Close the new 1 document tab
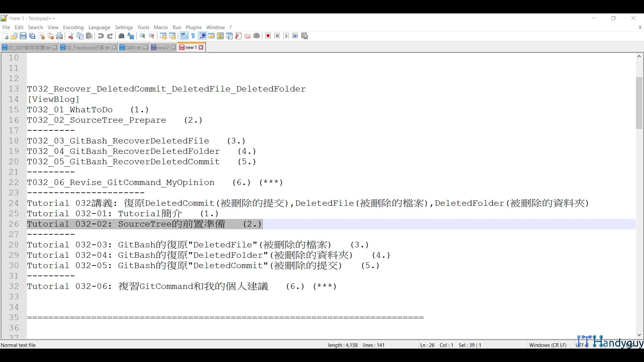The width and height of the screenshot is (644, 362). click(x=201, y=47)
